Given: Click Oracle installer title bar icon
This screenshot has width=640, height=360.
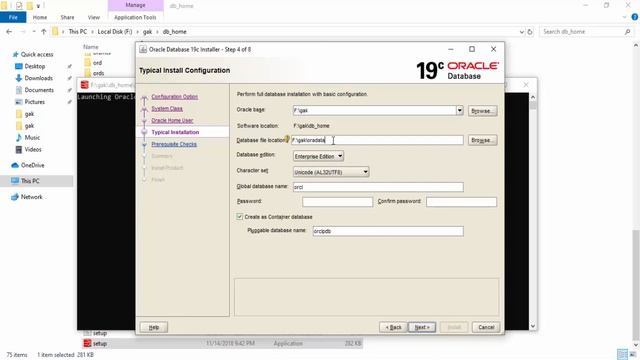Looking at the screenshot, I should tap(143, 49).
